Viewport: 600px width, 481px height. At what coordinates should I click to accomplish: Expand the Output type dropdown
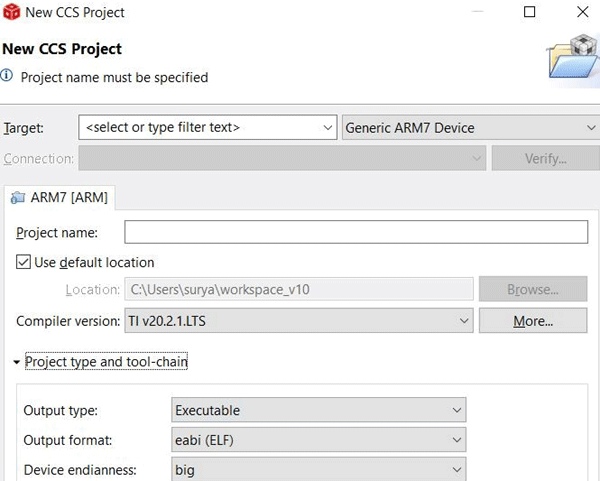click(x=457, y=410)
